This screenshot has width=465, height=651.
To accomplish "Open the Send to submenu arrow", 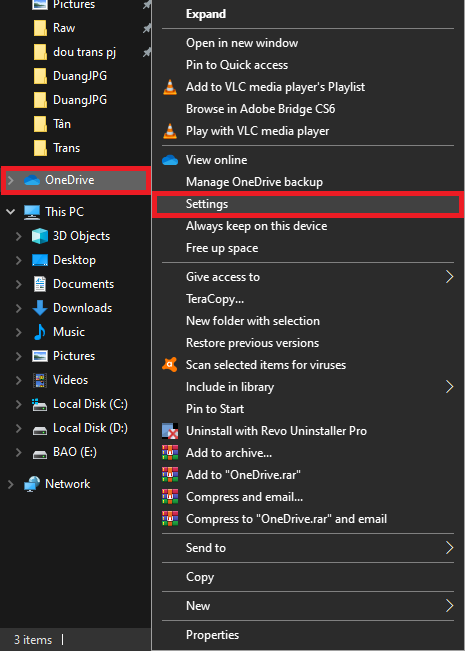I will click(449, 548).
